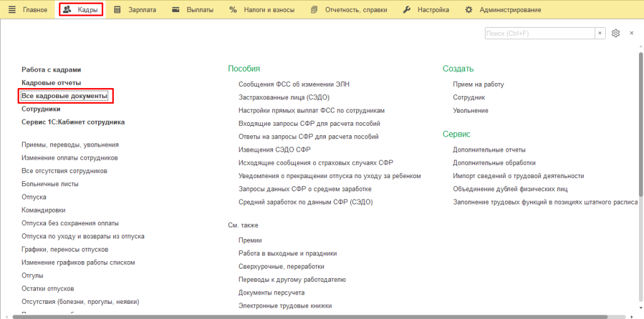This screenshot has width=644, height=319.
Task: Open Средний заработок по данным СФР (СЭДО)
Action: [x=306, y=202]
